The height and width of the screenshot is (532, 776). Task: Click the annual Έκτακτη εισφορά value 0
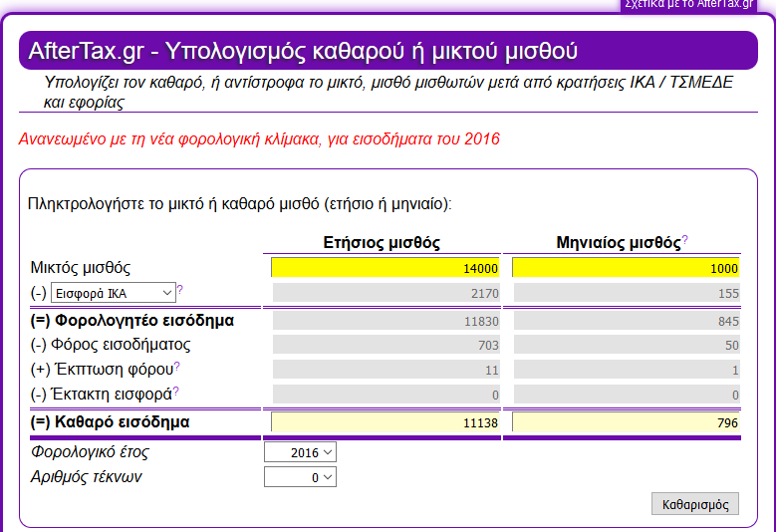(387, 395)
